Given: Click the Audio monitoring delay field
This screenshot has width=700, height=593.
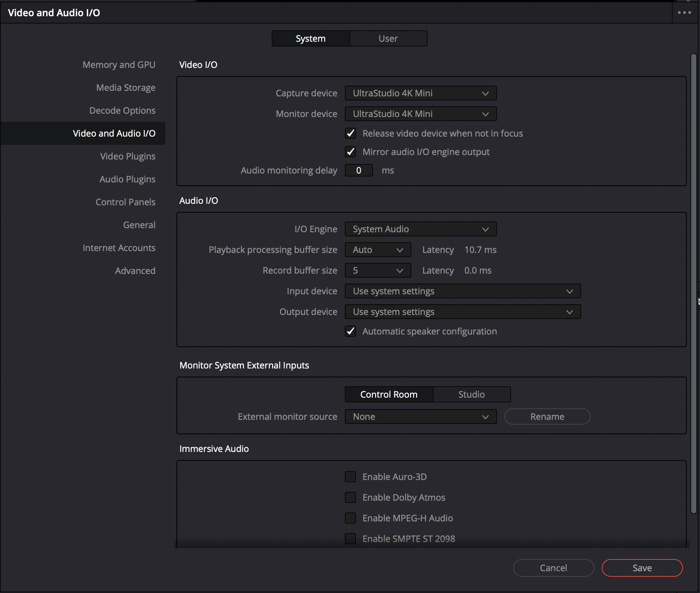Looking at the screenshot, I should coord(358,170).
